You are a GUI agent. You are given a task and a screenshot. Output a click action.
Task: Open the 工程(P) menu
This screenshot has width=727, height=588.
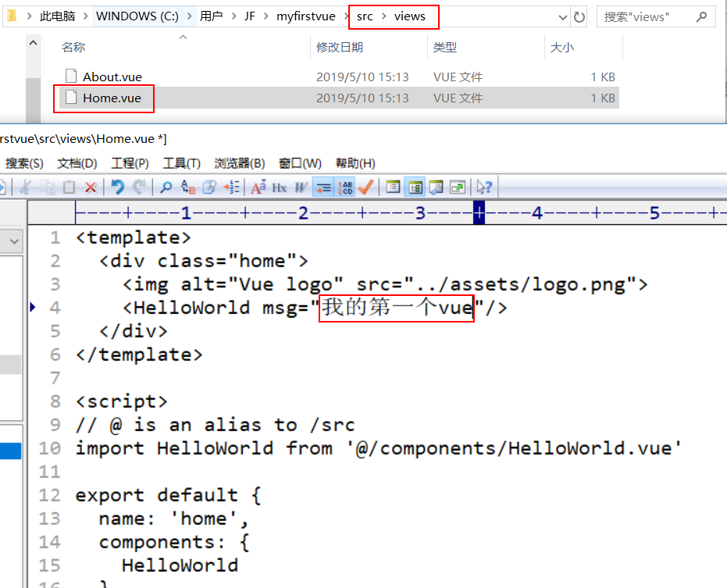point(130,163)
